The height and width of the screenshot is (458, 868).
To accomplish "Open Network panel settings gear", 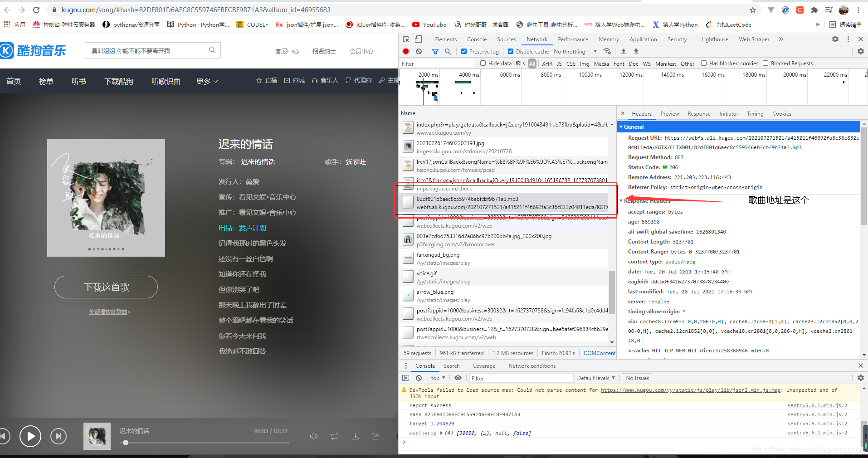I will point(860,52).
